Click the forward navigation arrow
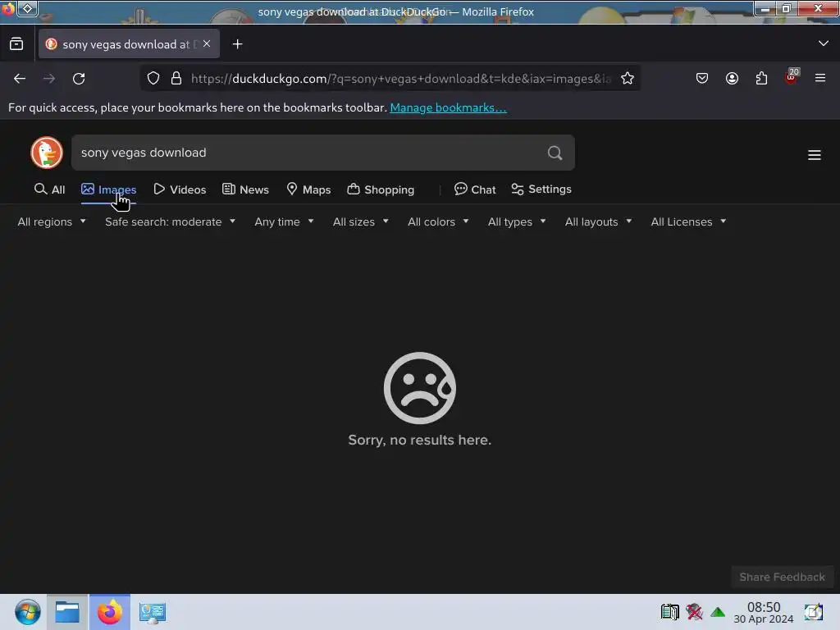The width and height of the screenshot is (840, 630). coord(48,79)
